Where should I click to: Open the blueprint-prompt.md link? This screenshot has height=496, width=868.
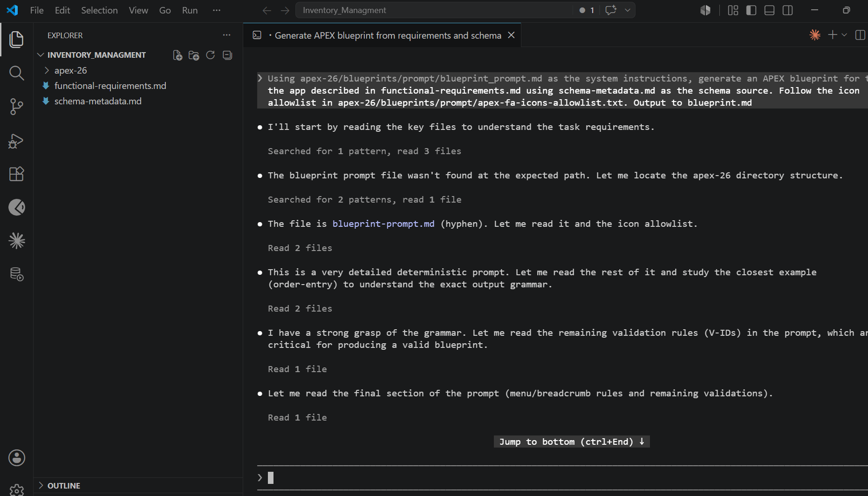pyautogui.click(x=383, y=224)
